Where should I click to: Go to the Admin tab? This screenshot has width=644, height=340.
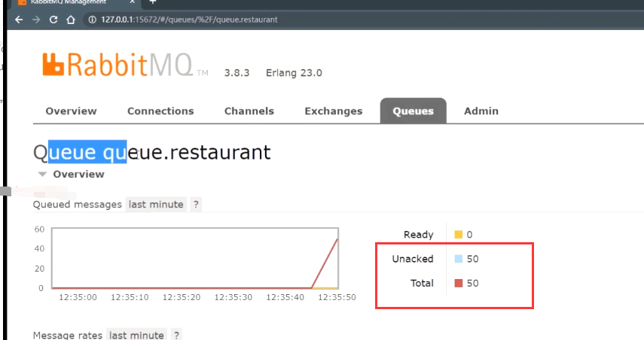(481, 111)
